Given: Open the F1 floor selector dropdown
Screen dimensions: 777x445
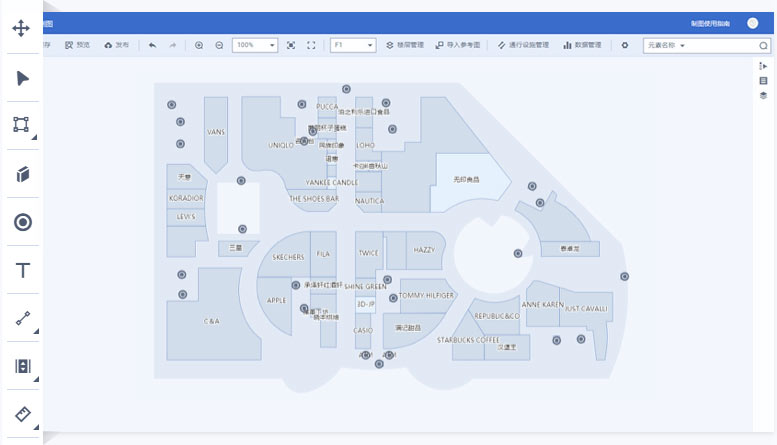Looking at the screenshot, I should (x=353, y=45).
